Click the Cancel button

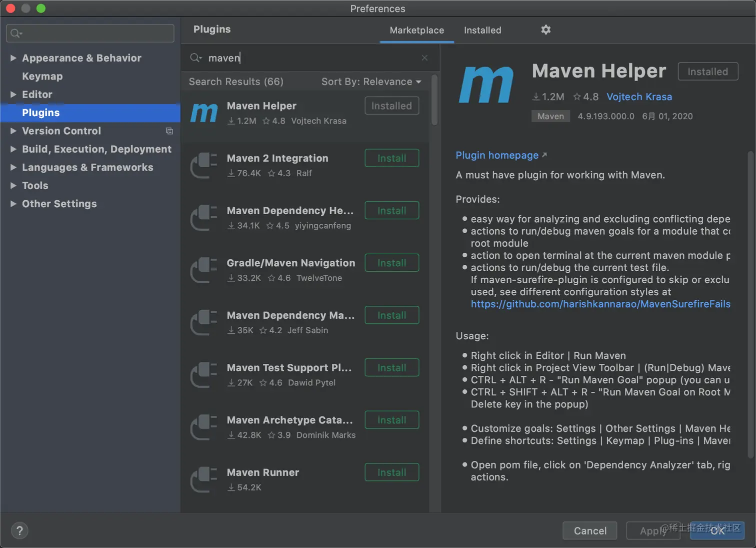pyautogui.click(x=590, y=530)
